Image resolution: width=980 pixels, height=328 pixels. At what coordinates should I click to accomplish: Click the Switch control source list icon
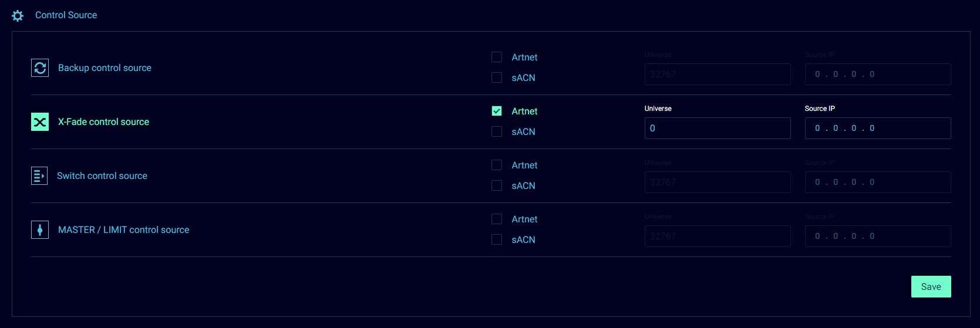click(x=39, y=176)
